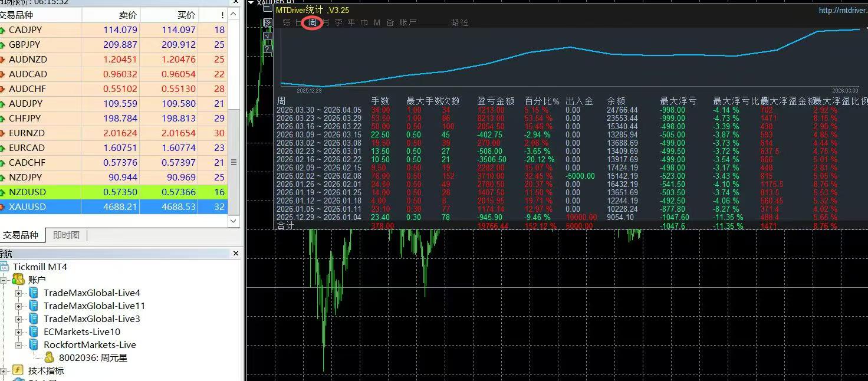The image size is (868, 381).
Task: Click the arrow icon beside GBPJPY
Action: click(3, 45)
